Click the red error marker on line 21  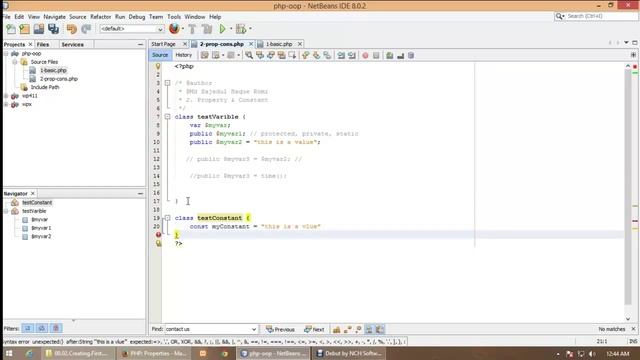point(158,235)
